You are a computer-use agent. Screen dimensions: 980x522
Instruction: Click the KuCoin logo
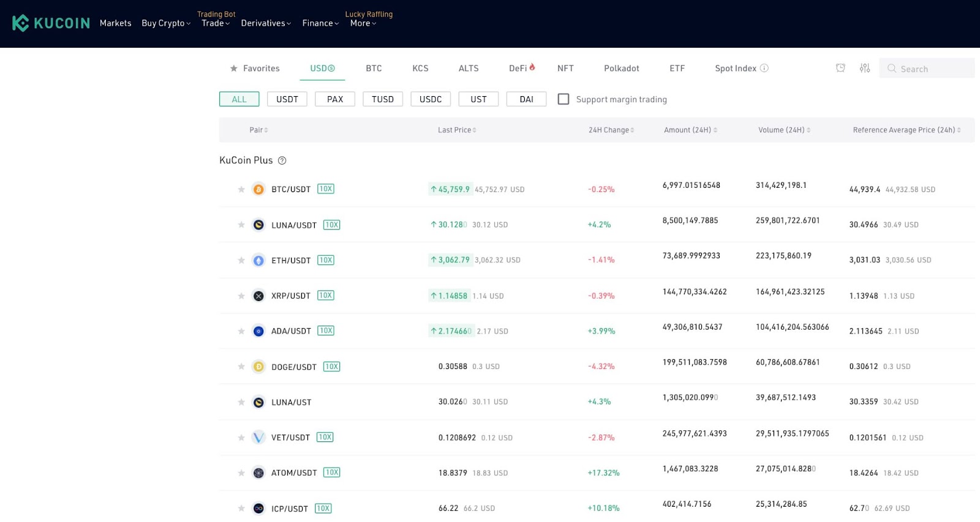51,23
